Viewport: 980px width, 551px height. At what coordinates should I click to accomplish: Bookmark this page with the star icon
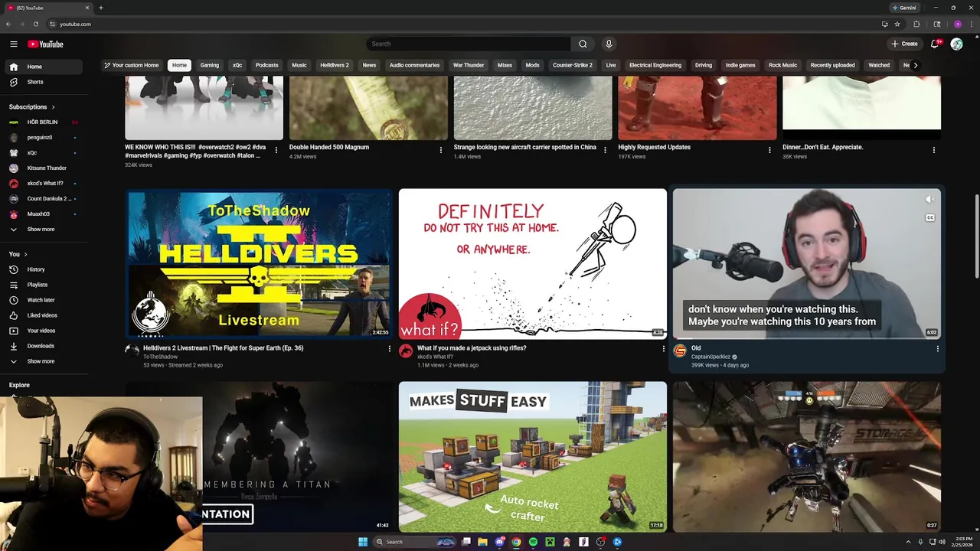897,24
